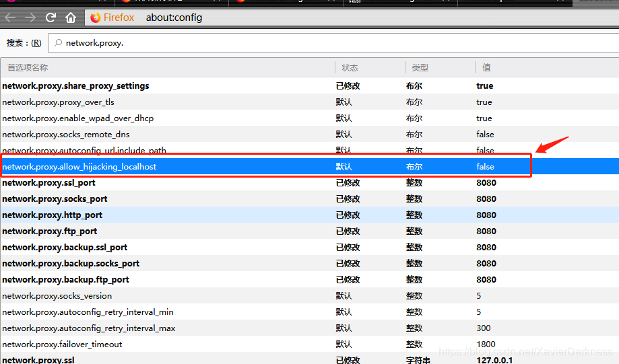
Task: Click the search magnifier icon
Action: point(59,42)
